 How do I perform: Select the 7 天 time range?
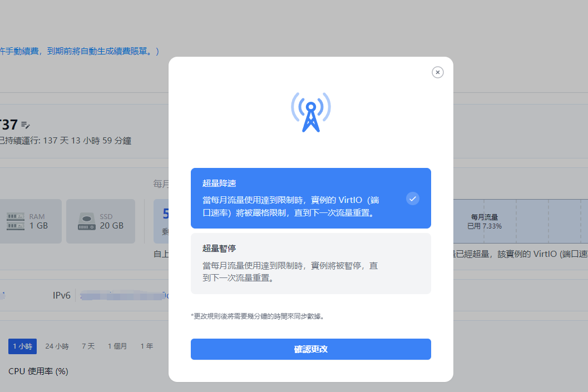pos(88,346)
